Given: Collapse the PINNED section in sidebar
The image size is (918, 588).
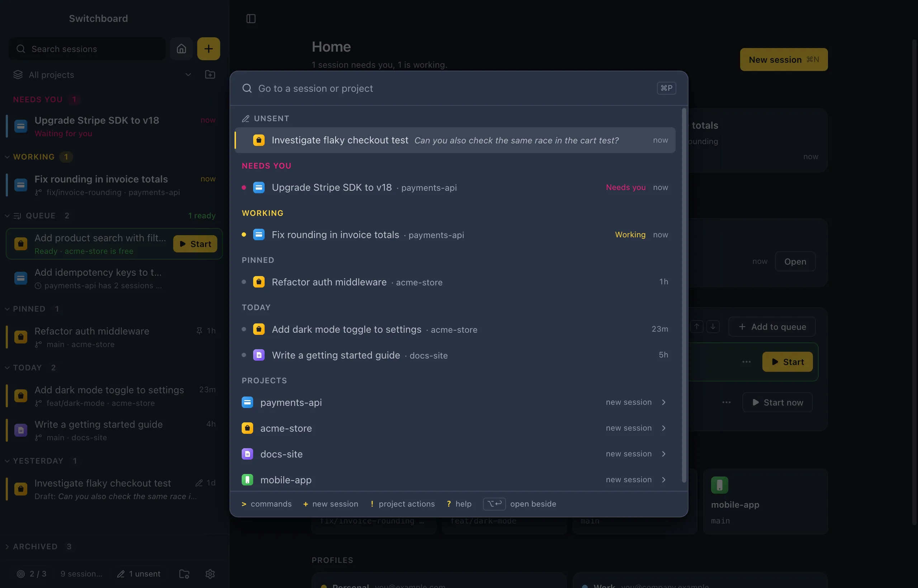Looking at the screenshot, I should 7,309.
